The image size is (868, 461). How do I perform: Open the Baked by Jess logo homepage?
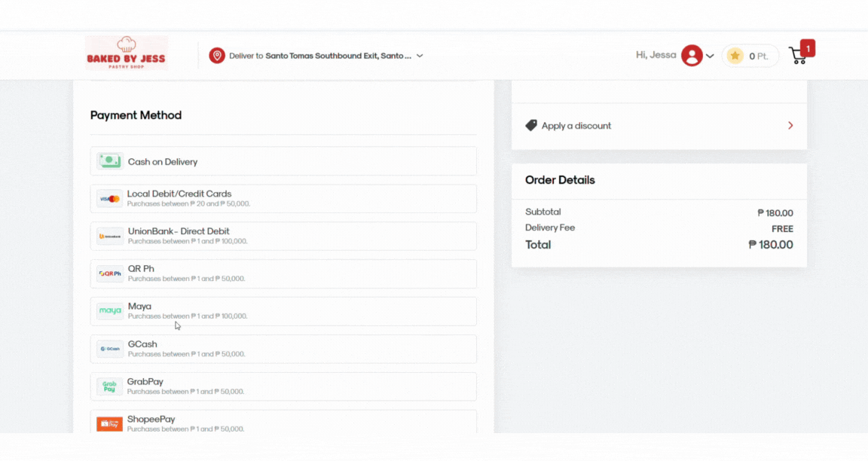point(127,53)
